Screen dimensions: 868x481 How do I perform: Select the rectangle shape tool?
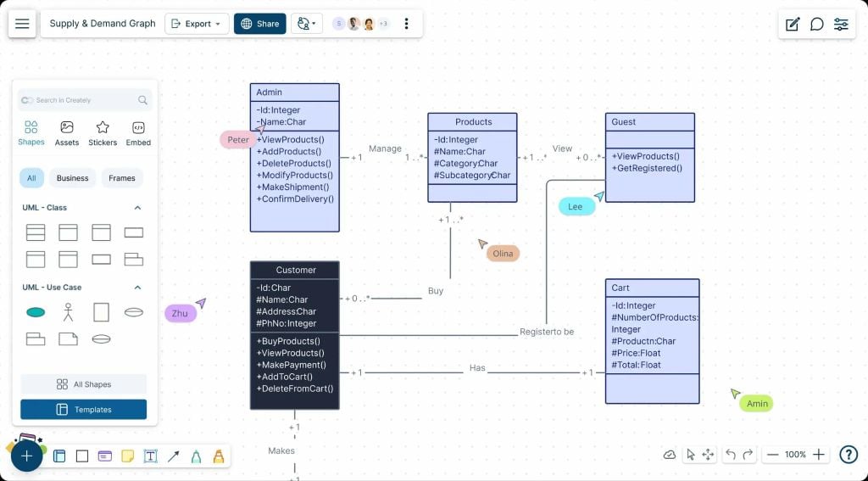point(82,456)
